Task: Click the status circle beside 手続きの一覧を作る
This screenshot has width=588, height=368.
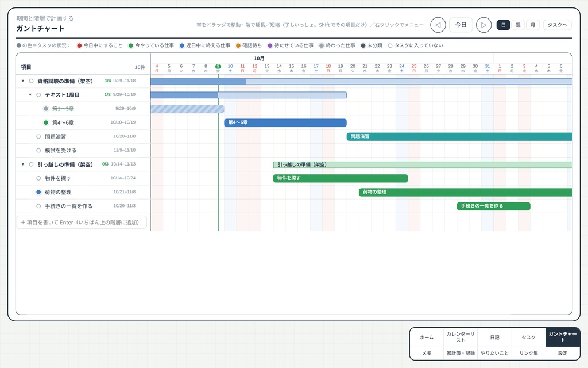Action: pos(38,206)
